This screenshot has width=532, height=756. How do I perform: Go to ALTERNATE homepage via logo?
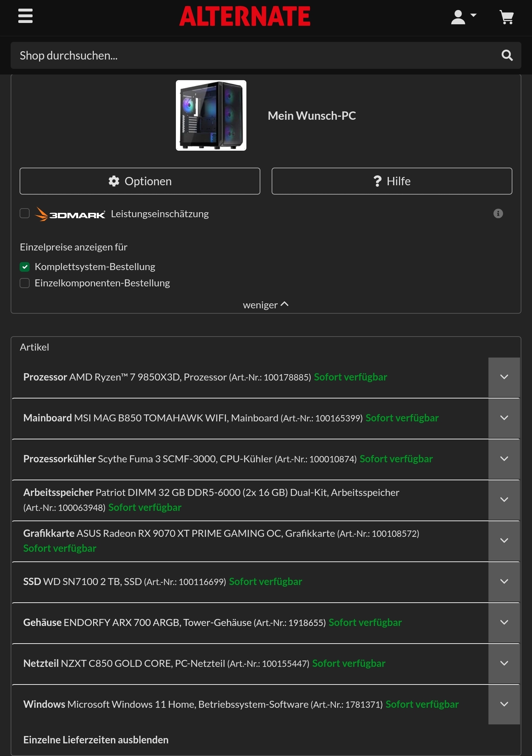point(245,16)
